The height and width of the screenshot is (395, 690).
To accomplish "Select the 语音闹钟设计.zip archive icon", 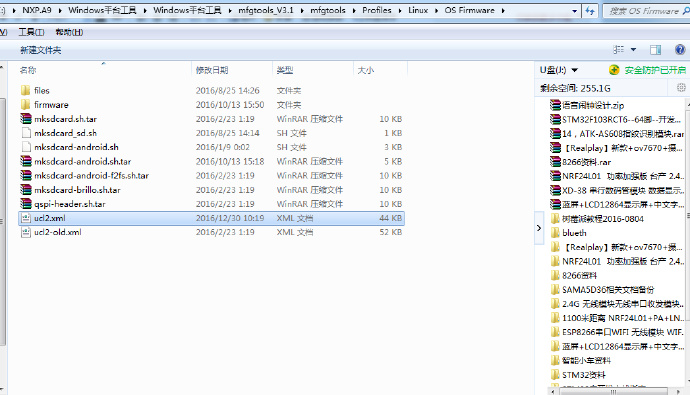I will [555, 105].
